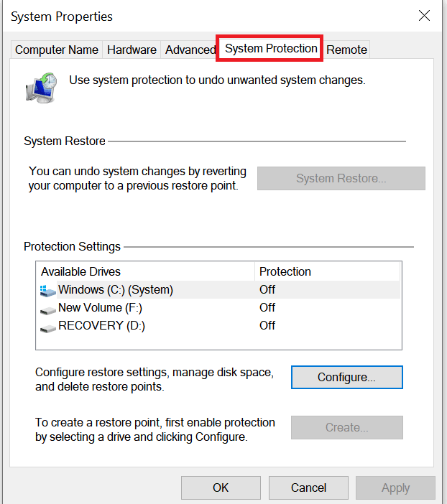This screenshot has width=447, height=504.
Task: Click the System Restore... button
Action: coord(341,179)
